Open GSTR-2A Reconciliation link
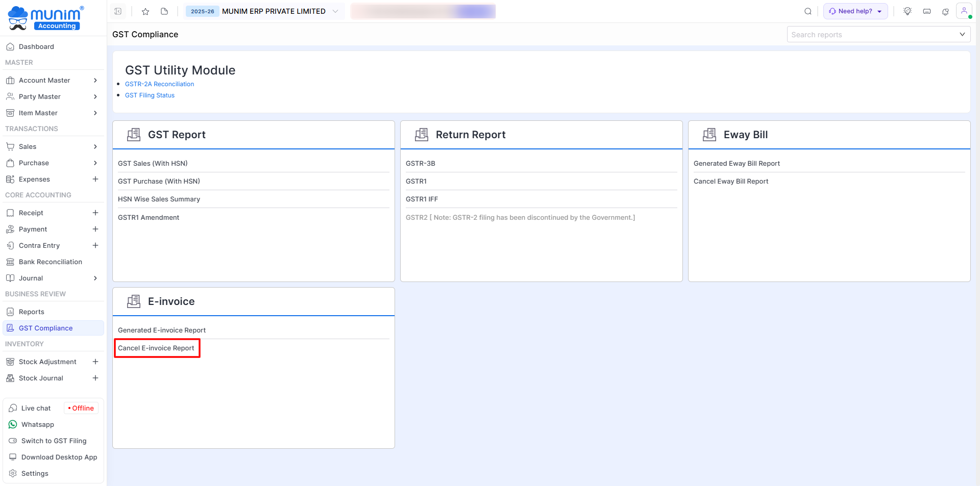The image size is (980, 486). (x=159, y=84)
